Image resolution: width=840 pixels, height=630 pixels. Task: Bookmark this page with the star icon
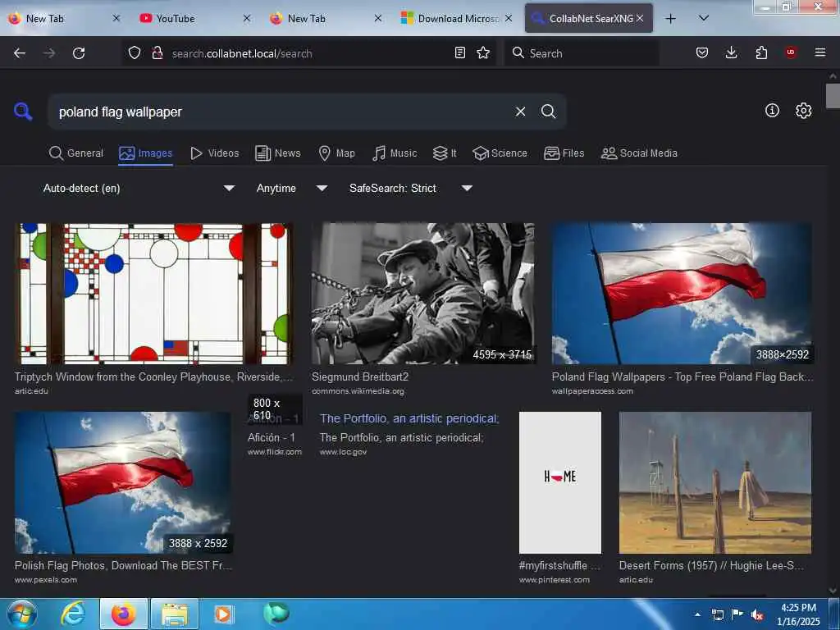pos(483,52)
